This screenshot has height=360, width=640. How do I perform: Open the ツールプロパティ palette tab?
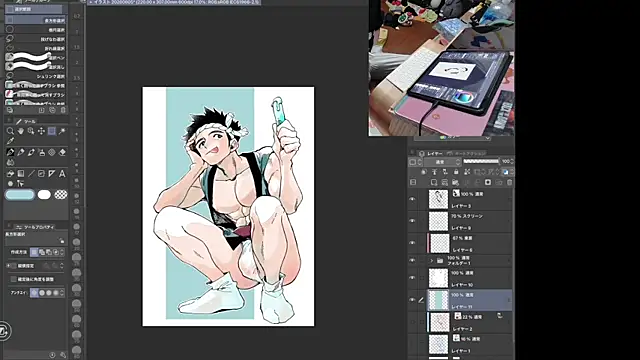[36, 227]
